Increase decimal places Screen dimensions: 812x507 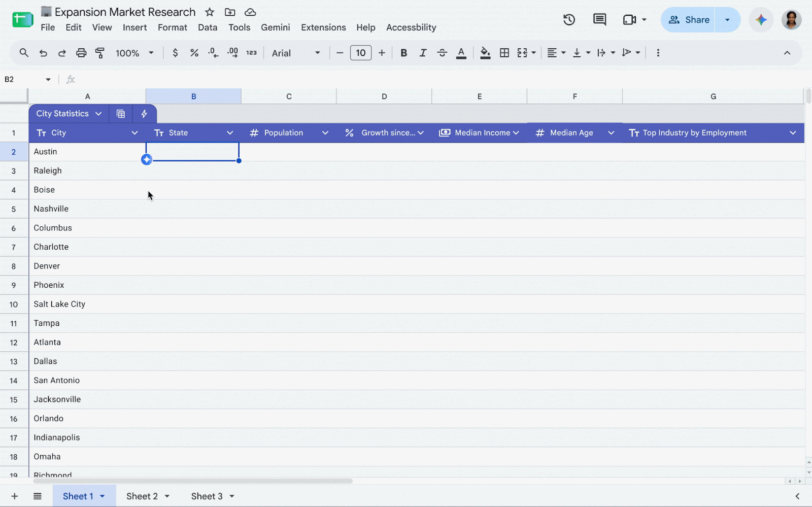click(x=232, y=53)
